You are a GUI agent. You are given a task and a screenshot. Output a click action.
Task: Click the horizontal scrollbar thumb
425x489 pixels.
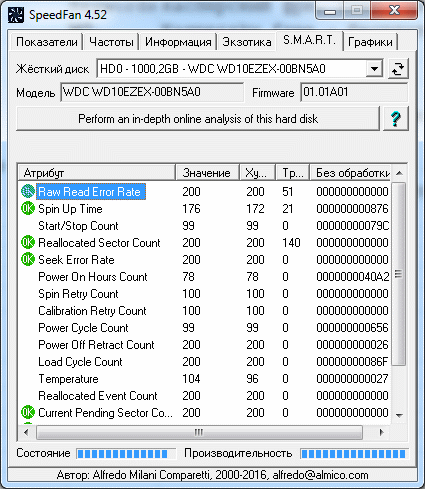pyautogui.click(x=199, y=432)
